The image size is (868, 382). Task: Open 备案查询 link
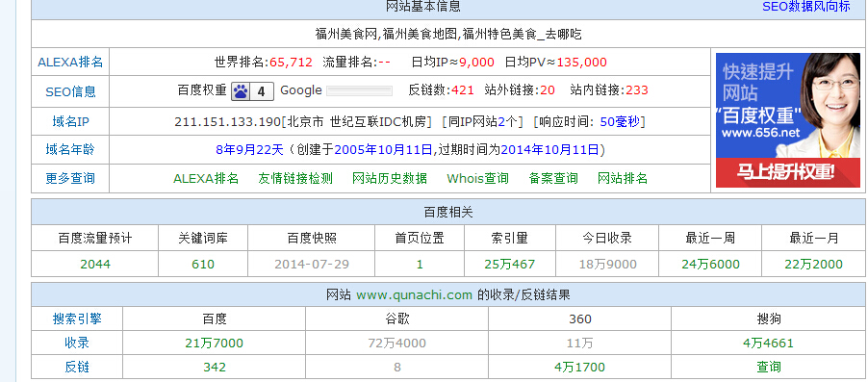(553, 178)
